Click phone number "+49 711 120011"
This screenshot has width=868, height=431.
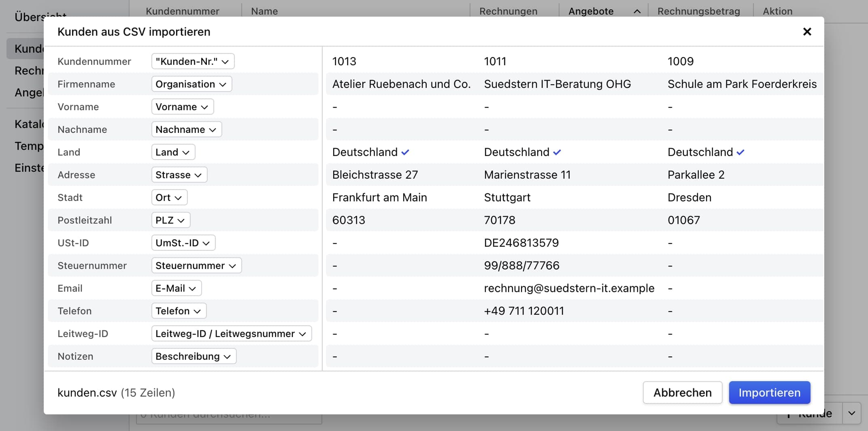[524, 311]
